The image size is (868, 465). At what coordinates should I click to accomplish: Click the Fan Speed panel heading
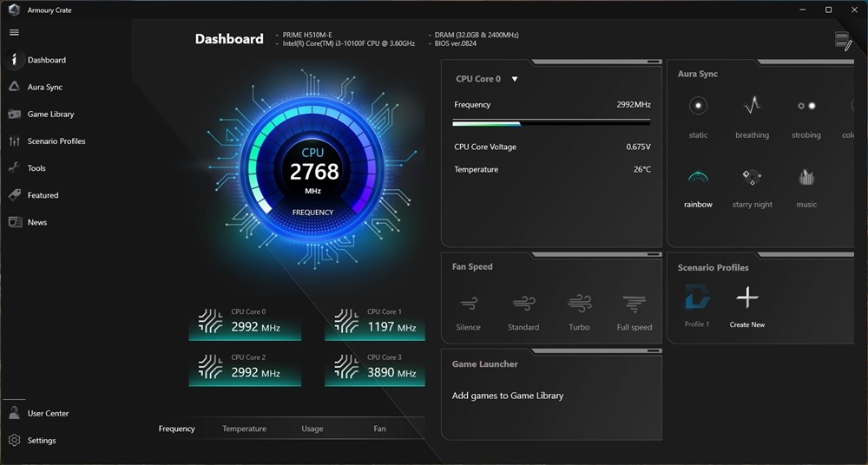472,266
